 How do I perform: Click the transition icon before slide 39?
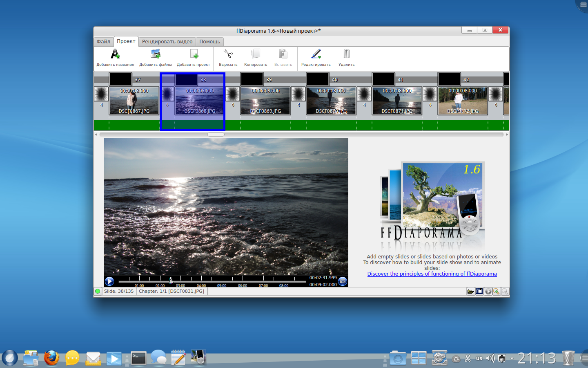(x=233, y=94)
